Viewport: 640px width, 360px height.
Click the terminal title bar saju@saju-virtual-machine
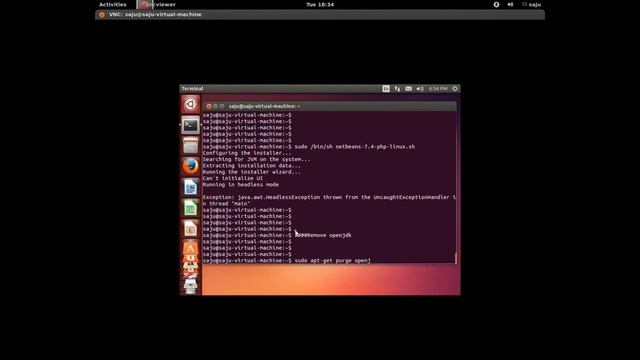(x=264, y=106)
